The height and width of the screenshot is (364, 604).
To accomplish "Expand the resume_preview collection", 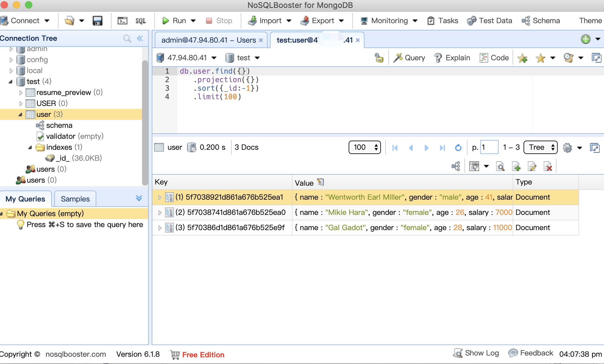I will tap(21, 93).
